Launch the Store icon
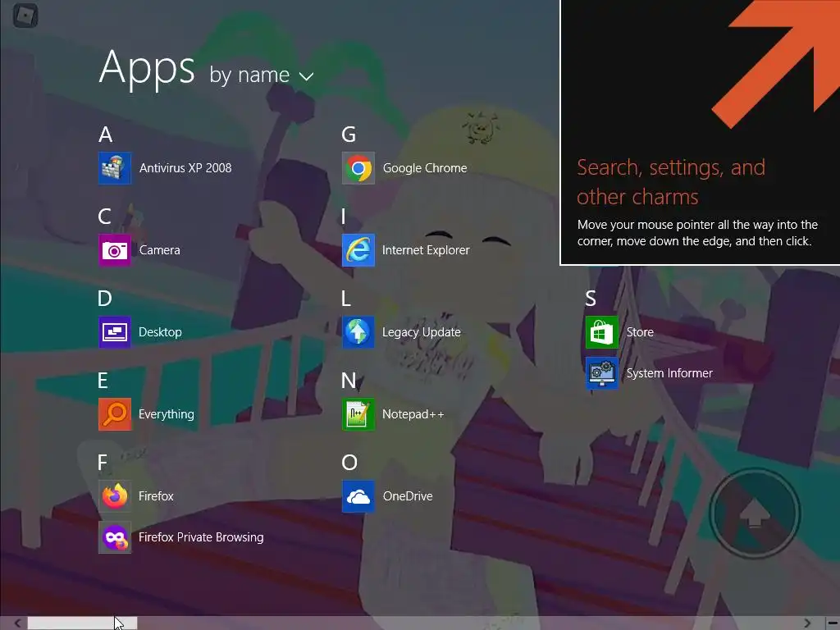The width and height of the screenshot is (840, 630). point(601,332)
